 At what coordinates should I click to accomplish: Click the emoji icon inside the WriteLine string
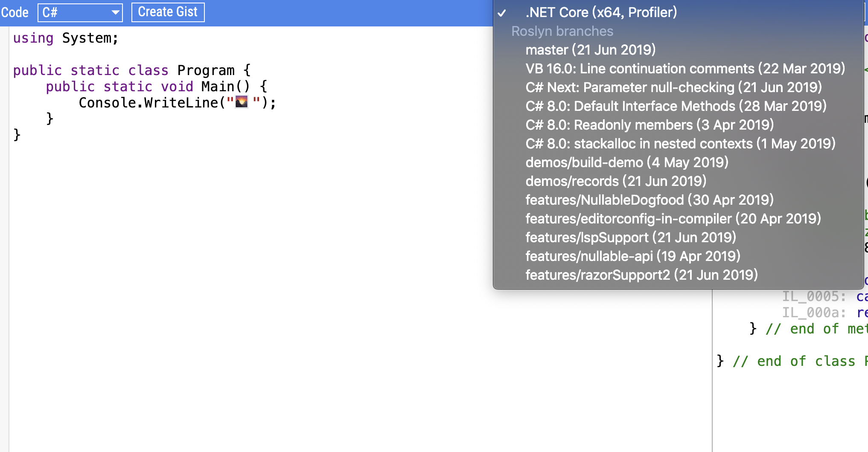tap(242, 102)
